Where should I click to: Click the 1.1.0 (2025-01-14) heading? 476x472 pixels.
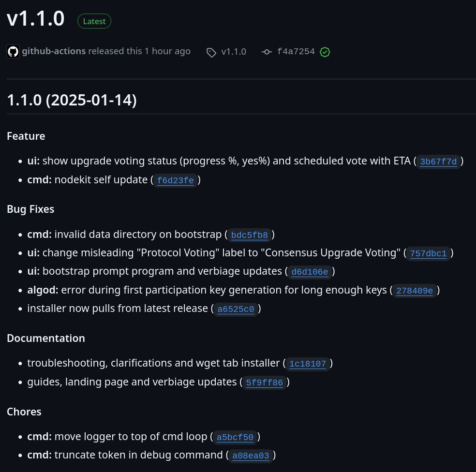point(72,100)
